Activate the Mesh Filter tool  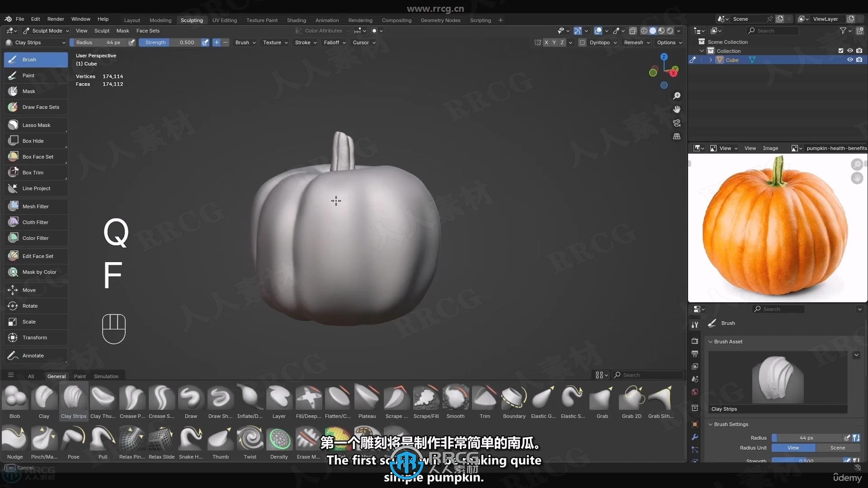pos(36,206)
